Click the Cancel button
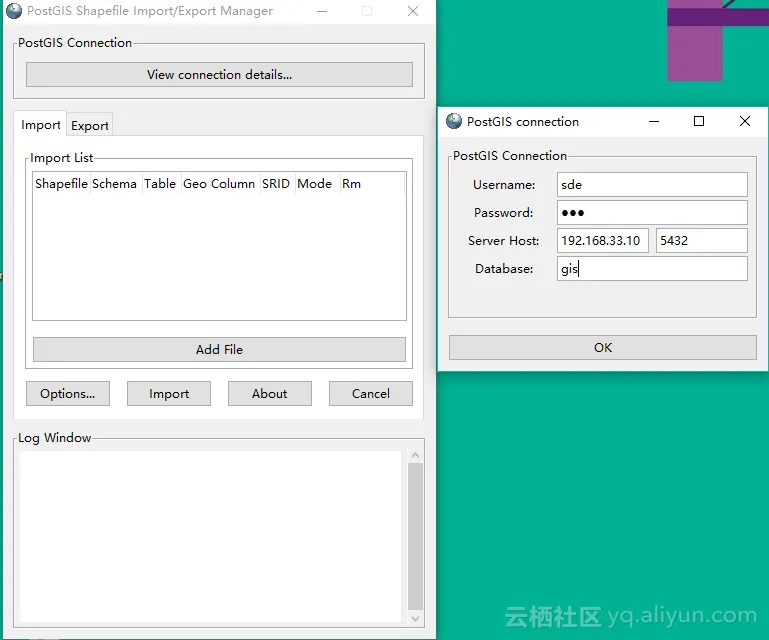769x640 pixels. (371, 393)
